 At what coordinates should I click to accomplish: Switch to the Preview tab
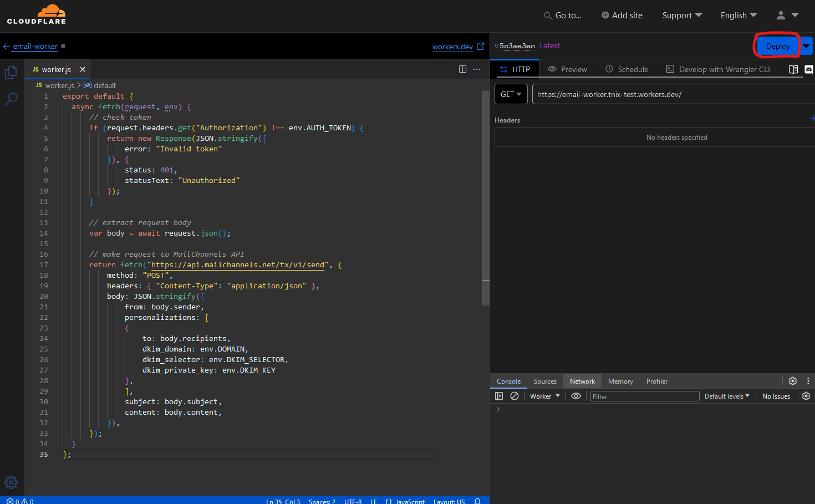pyautogui.click(x=568, y=69)
